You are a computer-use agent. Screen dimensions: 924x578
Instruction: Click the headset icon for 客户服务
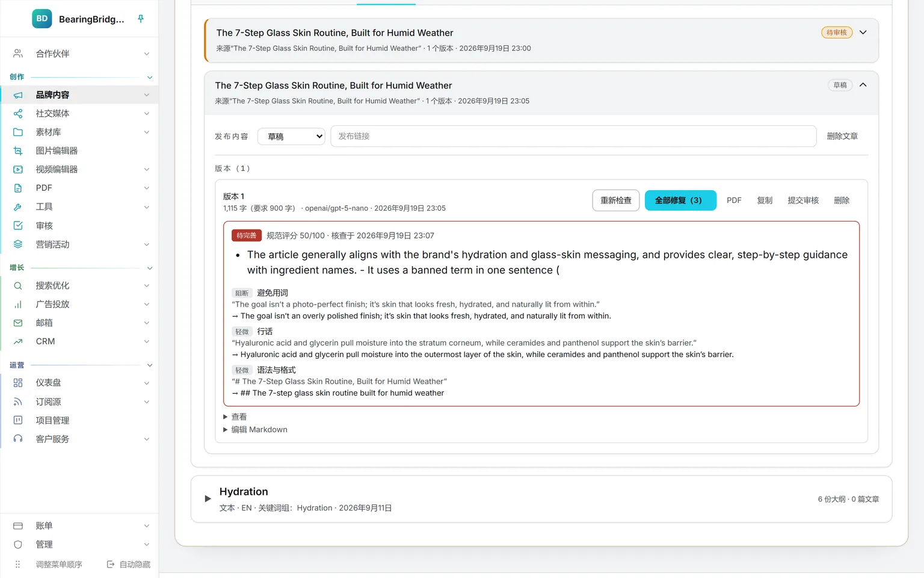[x=18, y=439]
